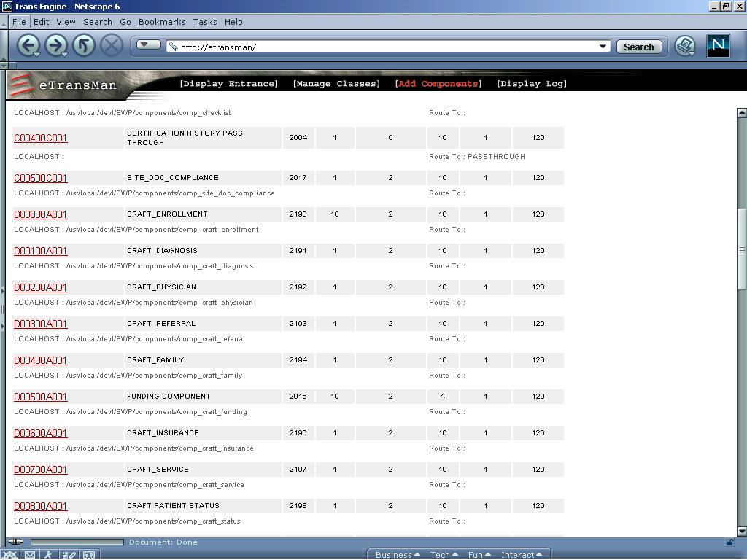747x560 pixels.
Task: Click the vertical scrollbar down arrow
Action: (742, 532)
